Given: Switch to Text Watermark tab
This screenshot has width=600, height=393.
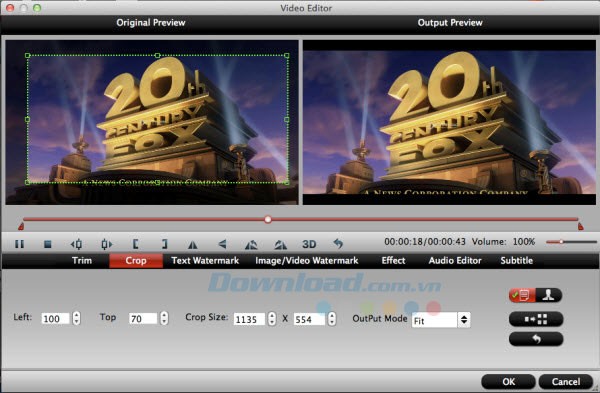Looking at the screenshot, I should (x=205, y=261).
